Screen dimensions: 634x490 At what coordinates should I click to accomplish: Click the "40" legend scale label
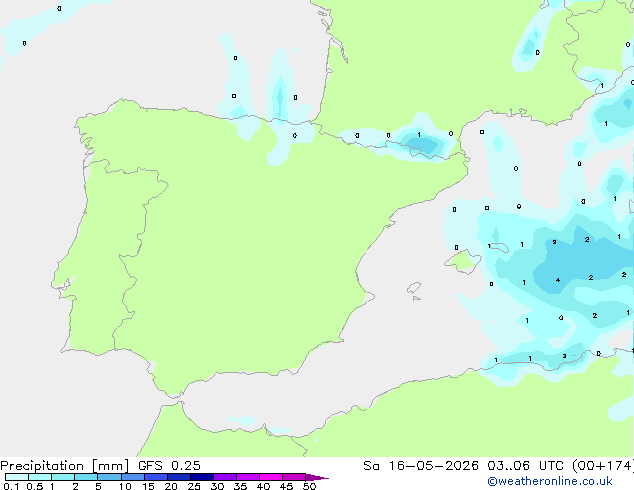(263, 486)
